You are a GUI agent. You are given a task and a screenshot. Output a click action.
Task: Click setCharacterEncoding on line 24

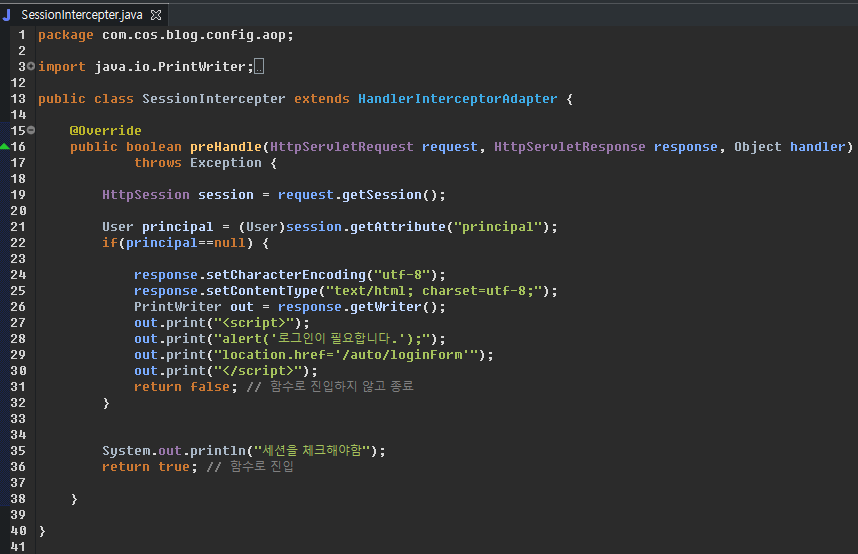coord(286,275)
